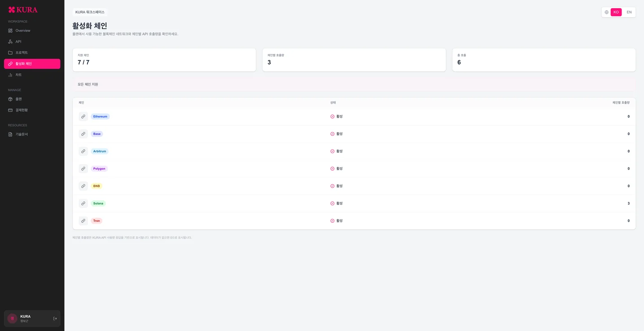644x331 pixels.
Task: Click the globe language icon
Action: click(607, 12)
